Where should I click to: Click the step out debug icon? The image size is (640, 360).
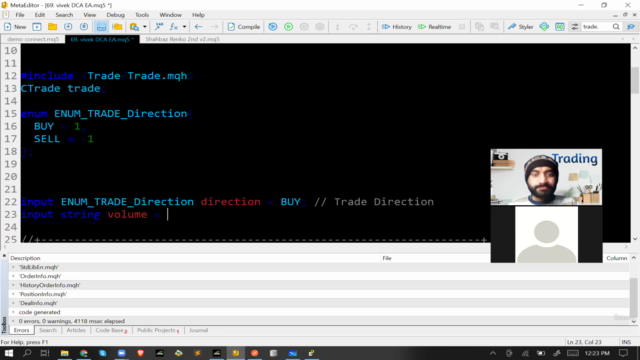369,27
